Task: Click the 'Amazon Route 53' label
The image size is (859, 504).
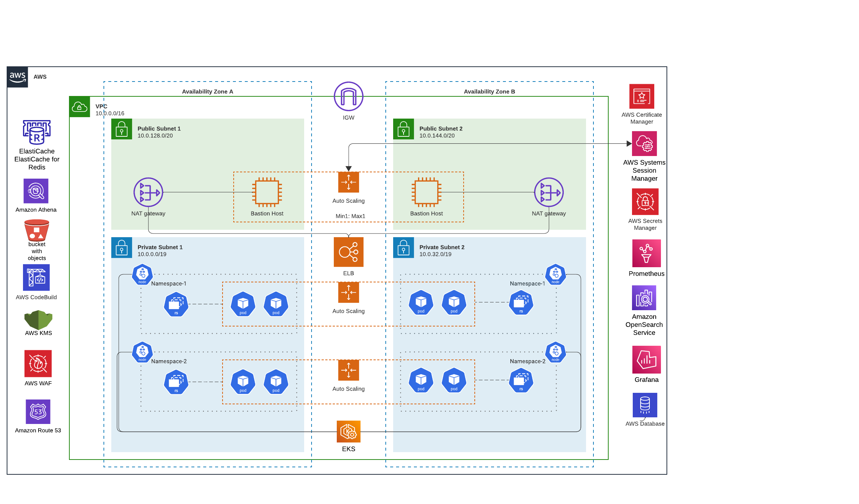Action: pos(38,430)
